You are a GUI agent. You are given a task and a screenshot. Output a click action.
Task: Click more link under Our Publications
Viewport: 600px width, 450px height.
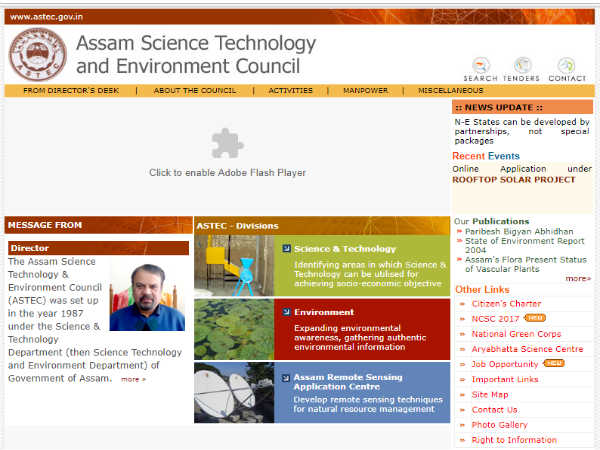[x=578, y=279]
